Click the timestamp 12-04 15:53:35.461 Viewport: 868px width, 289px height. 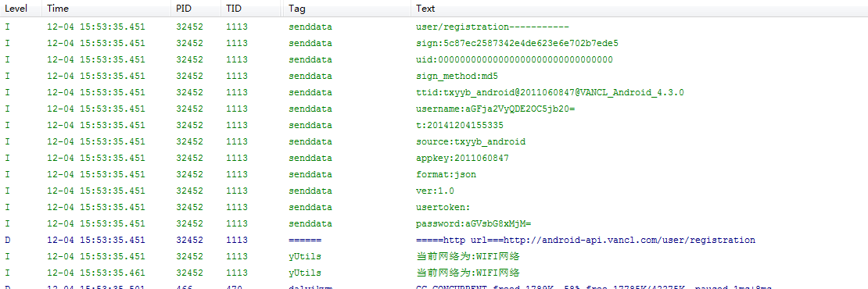(x=96, y=273)
